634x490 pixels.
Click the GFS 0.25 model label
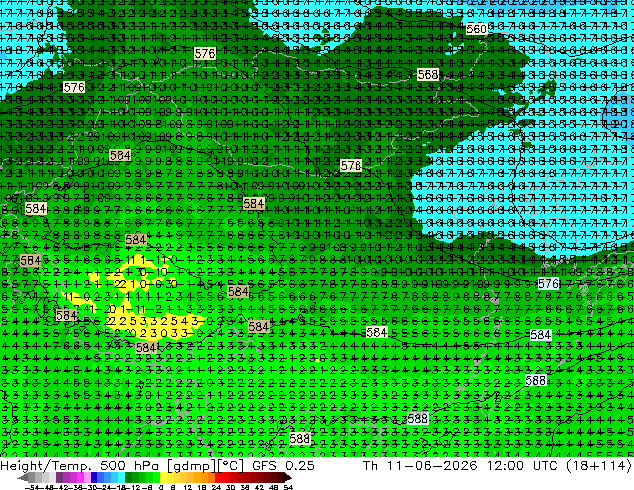(x=283, y=465)
